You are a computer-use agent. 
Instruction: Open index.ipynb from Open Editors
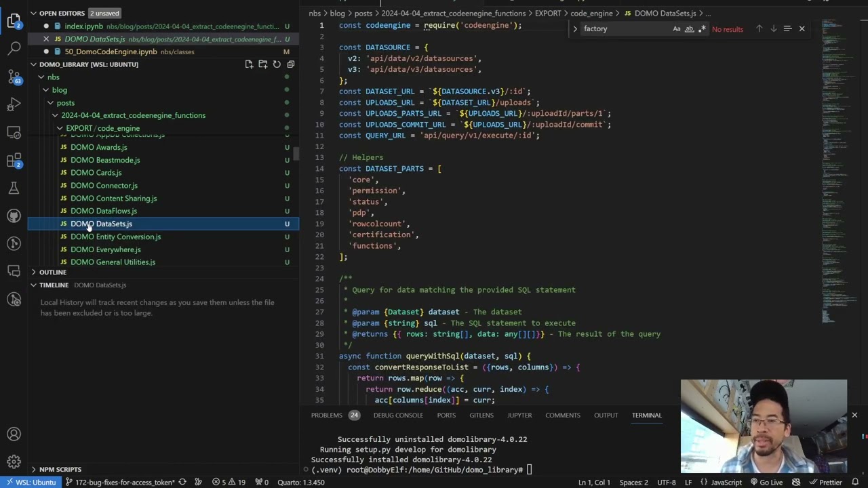(163, 26)
